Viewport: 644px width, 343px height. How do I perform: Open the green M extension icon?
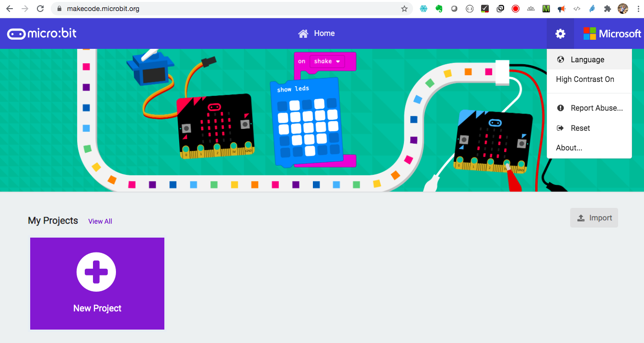pos(546,9)
